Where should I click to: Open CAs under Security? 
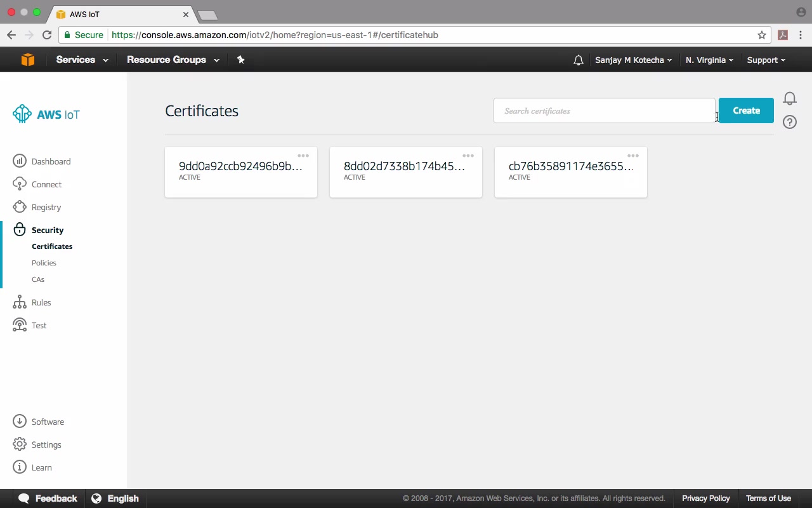(38, 279)
